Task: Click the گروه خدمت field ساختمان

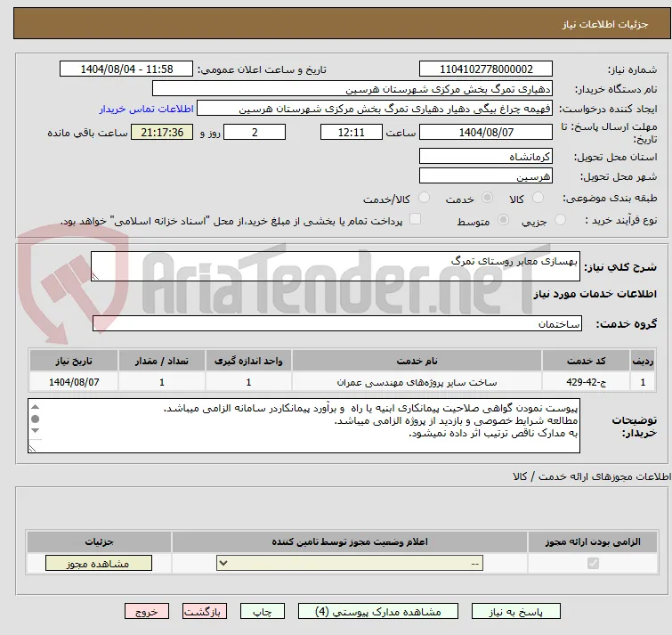Action: pyautogui.click(x=336, y=323)
